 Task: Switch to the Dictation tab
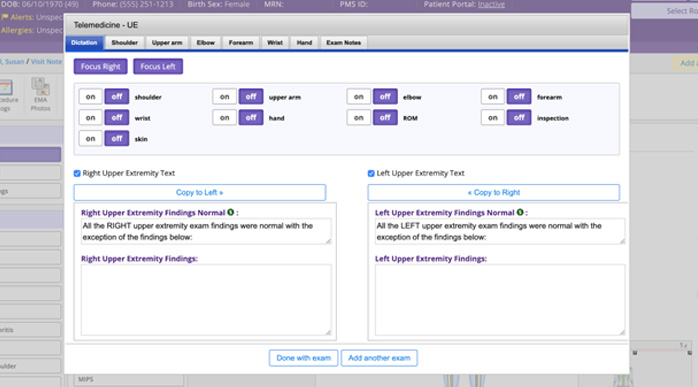84,43
